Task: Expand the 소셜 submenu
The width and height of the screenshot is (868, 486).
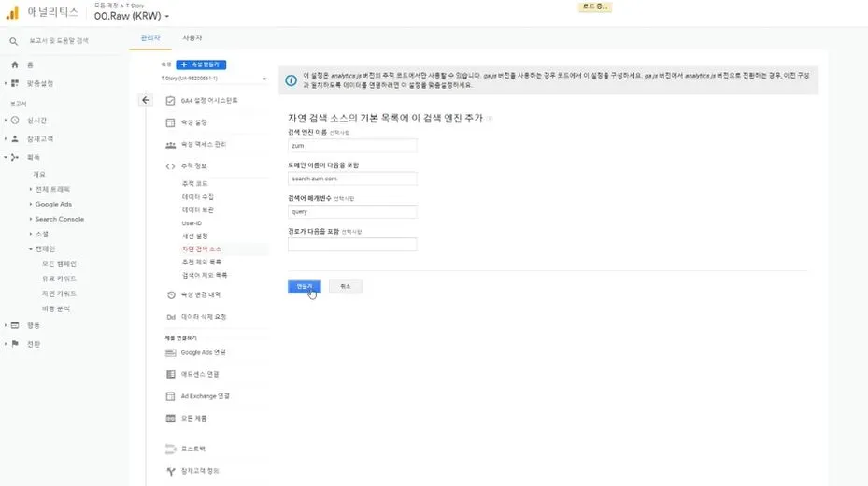Action: click(x=31, y=235)
